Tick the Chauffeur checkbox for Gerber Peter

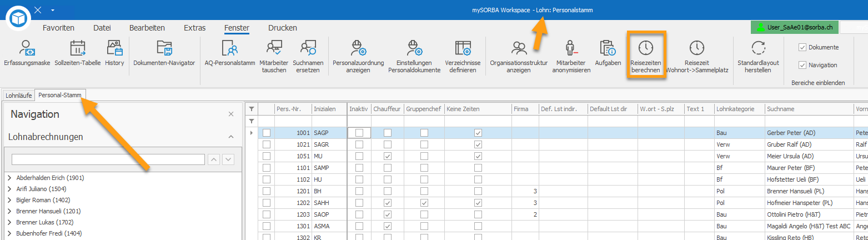[388, 133]
